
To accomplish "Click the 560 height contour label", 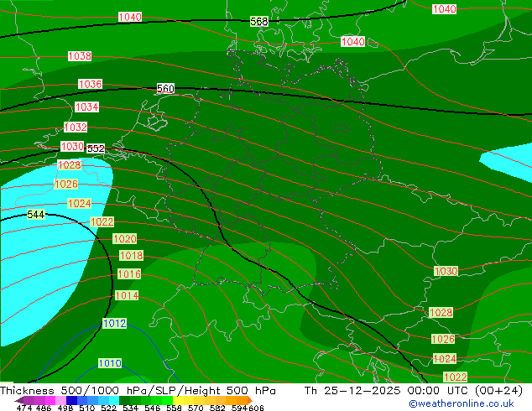I will [165, 89].
